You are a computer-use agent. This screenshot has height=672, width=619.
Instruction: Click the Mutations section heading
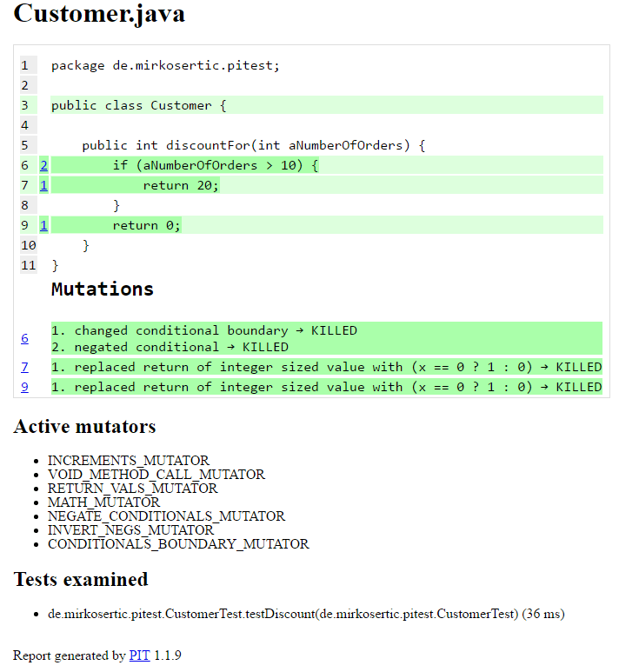[103, 289]
